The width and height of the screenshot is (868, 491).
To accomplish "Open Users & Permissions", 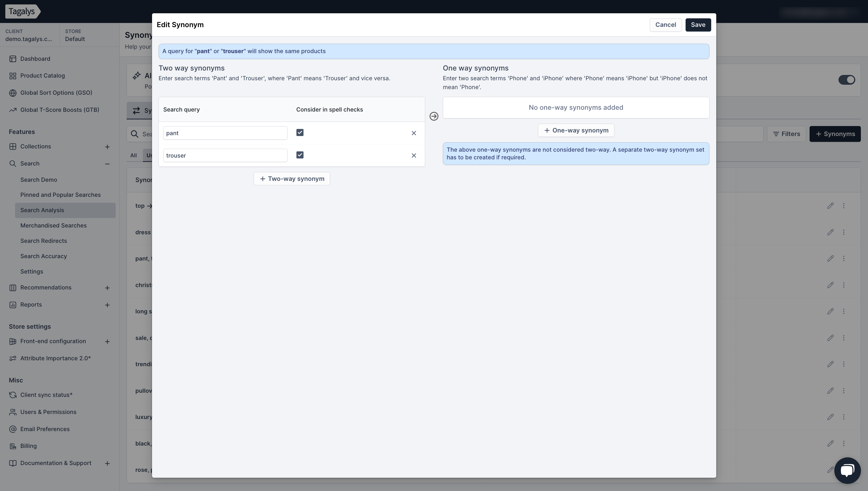I will click(48, 412).
